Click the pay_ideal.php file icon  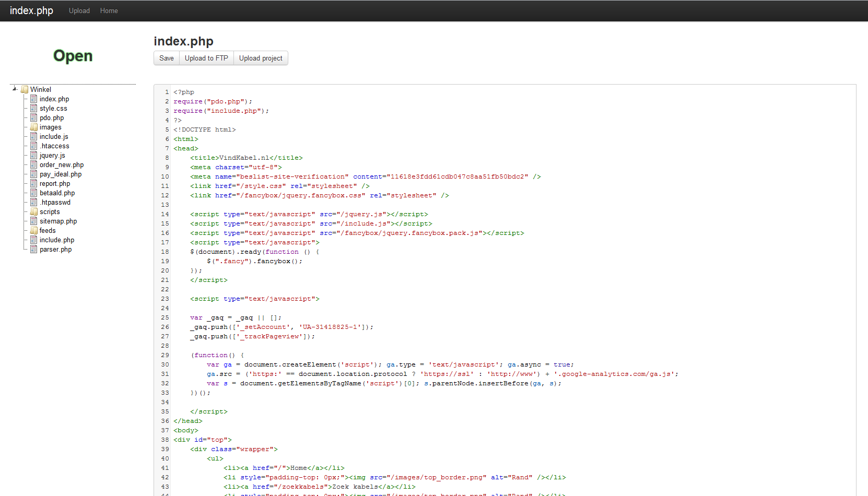tap(34, 174)
